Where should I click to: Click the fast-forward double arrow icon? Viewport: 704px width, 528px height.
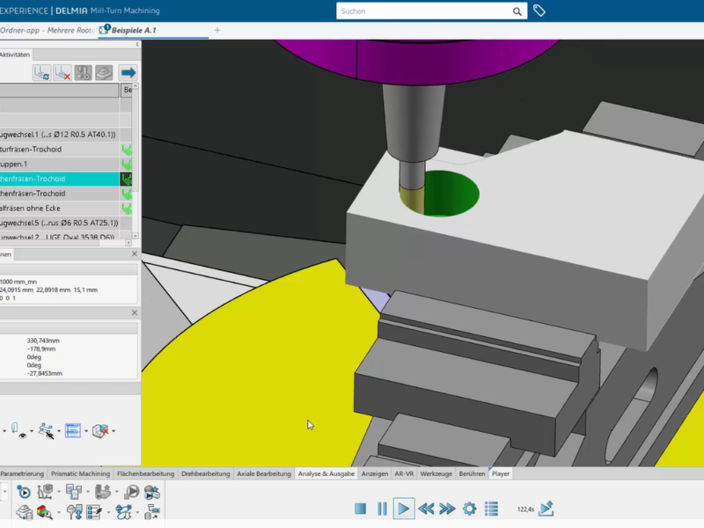[447, 509]
